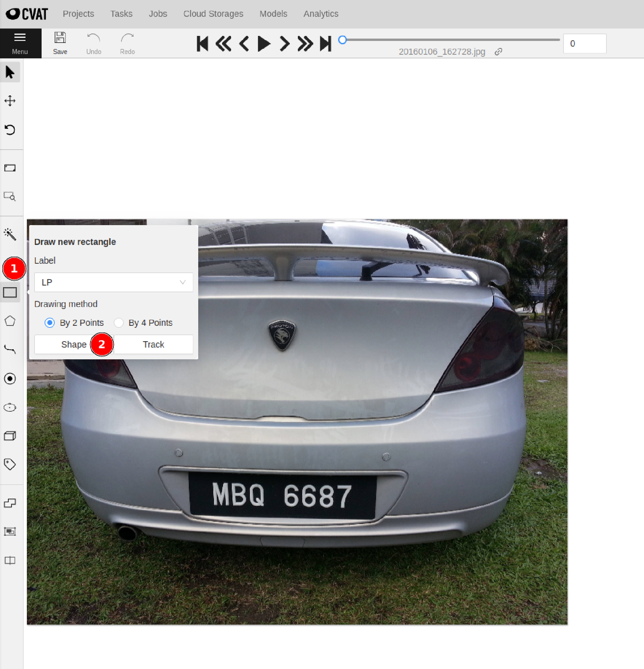
Task: Select the merge shapes tool
Action: (10, 503)
